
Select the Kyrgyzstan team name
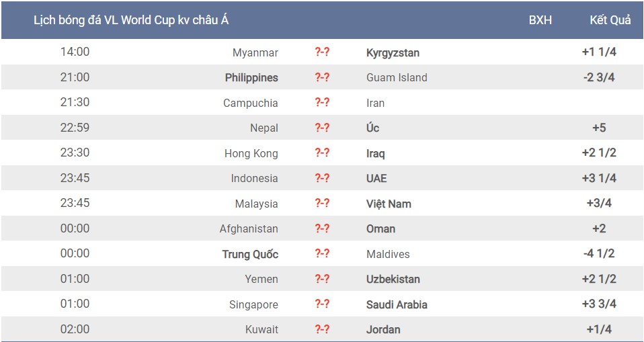point(393,52)
